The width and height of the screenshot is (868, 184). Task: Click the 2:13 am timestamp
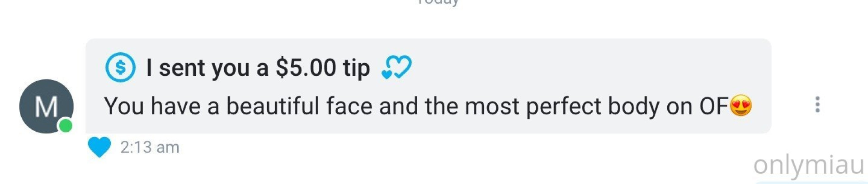point(150,147)
